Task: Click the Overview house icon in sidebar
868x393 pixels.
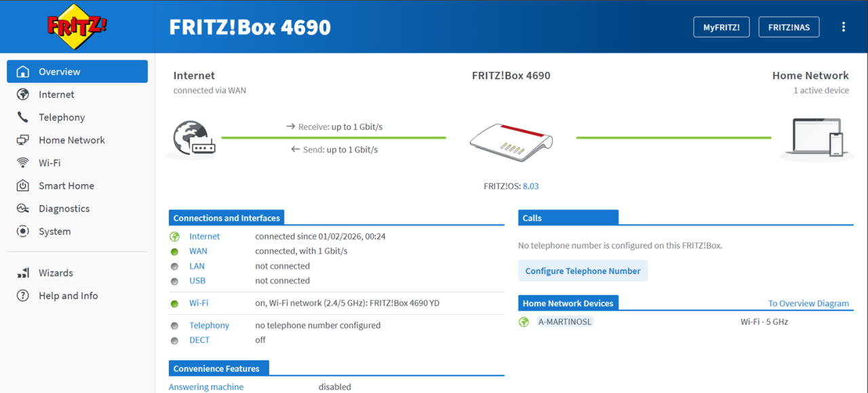Action: 23,72
